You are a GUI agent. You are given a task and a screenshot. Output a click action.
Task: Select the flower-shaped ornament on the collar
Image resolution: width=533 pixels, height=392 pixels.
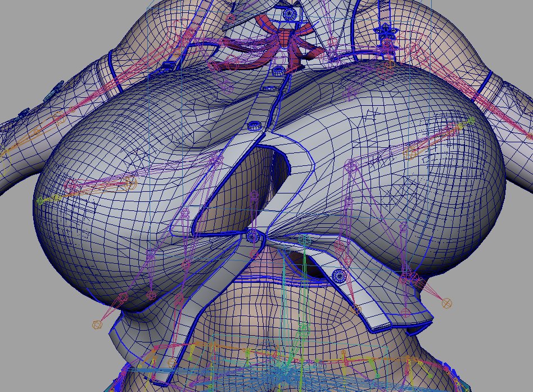coord(386,33)
